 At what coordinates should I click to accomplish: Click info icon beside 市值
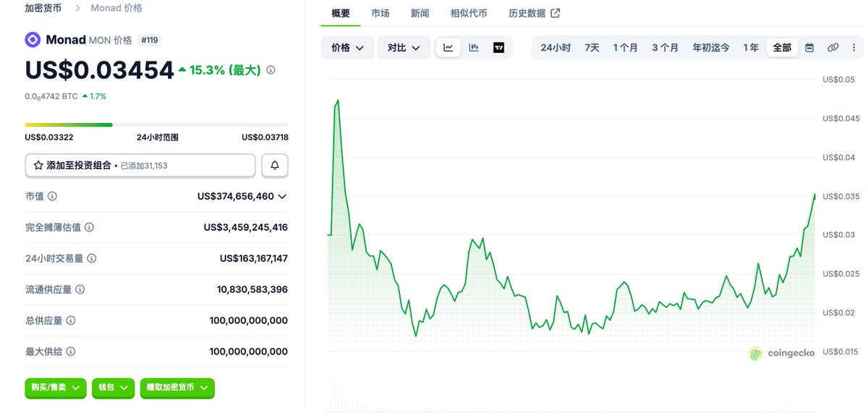(x=53, y=196)
